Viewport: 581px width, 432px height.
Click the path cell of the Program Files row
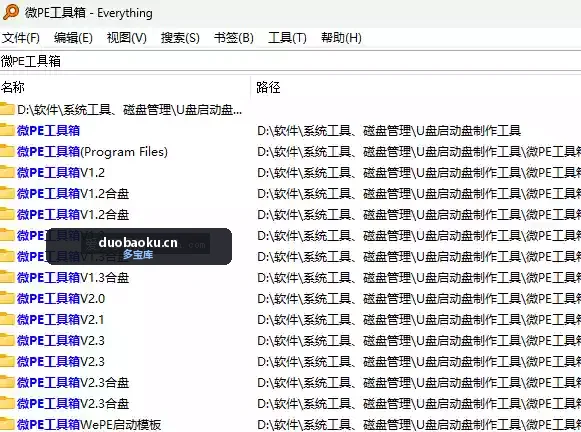[x=419, y=152]
